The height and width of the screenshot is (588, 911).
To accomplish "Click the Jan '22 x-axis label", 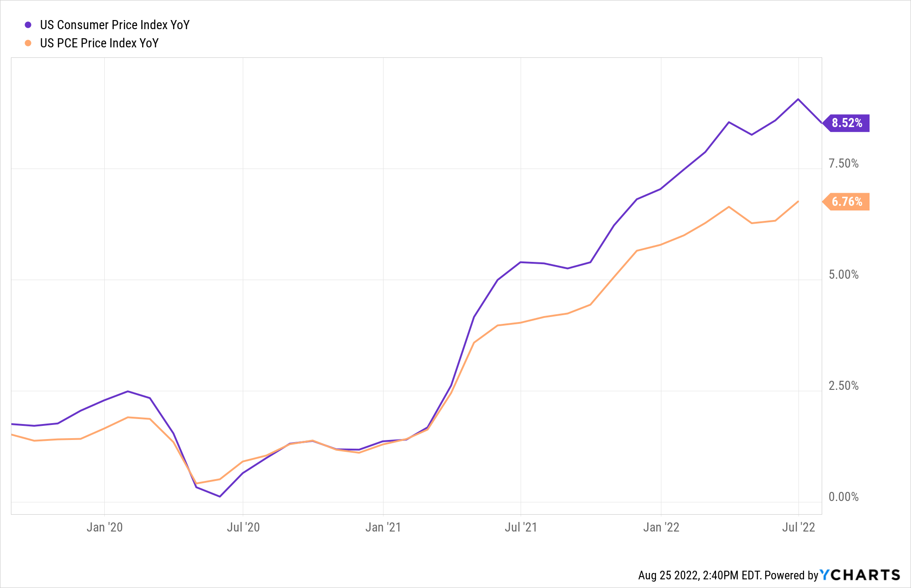I will [661, 527].
